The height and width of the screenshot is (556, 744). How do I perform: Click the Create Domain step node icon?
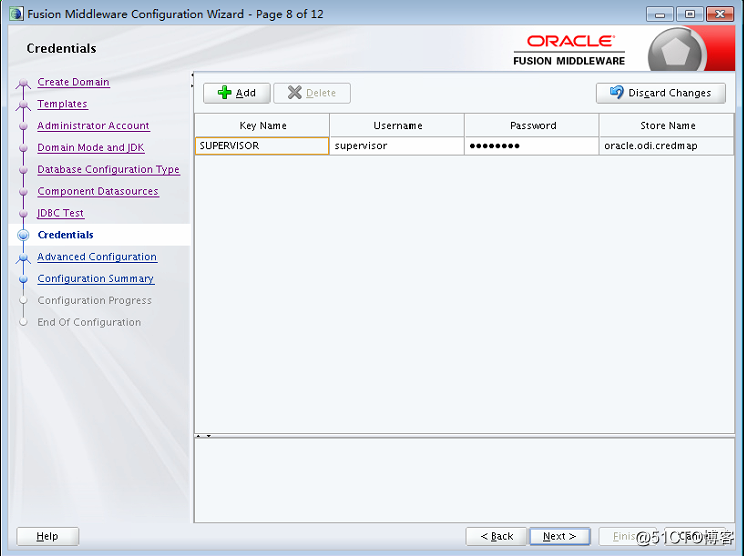point(23,83)
